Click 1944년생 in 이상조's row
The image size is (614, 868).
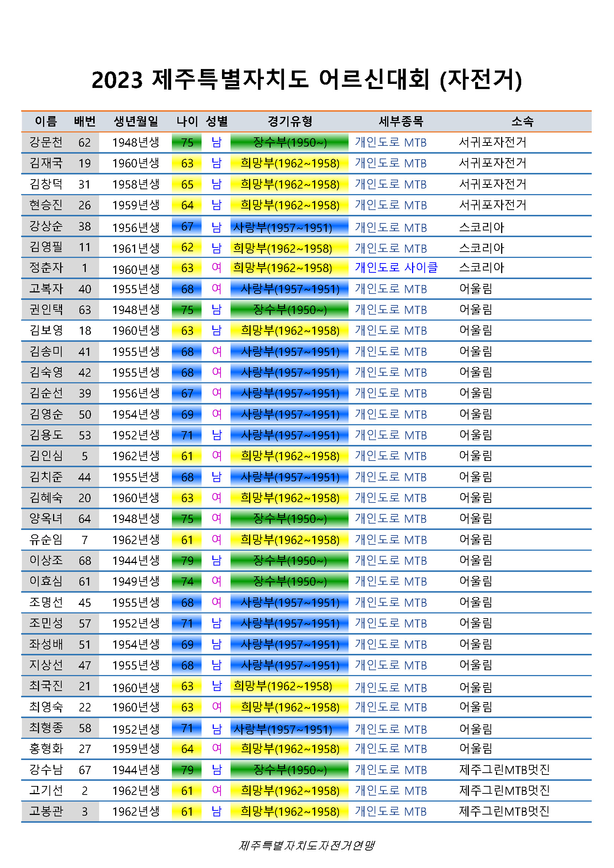[x=136, y=561]
